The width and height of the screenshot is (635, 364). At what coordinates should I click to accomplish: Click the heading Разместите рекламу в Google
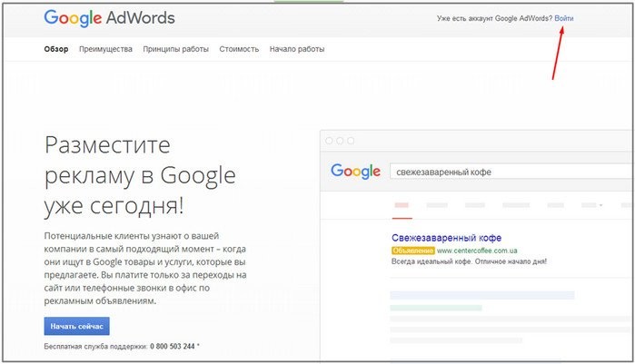pos(140,175)
